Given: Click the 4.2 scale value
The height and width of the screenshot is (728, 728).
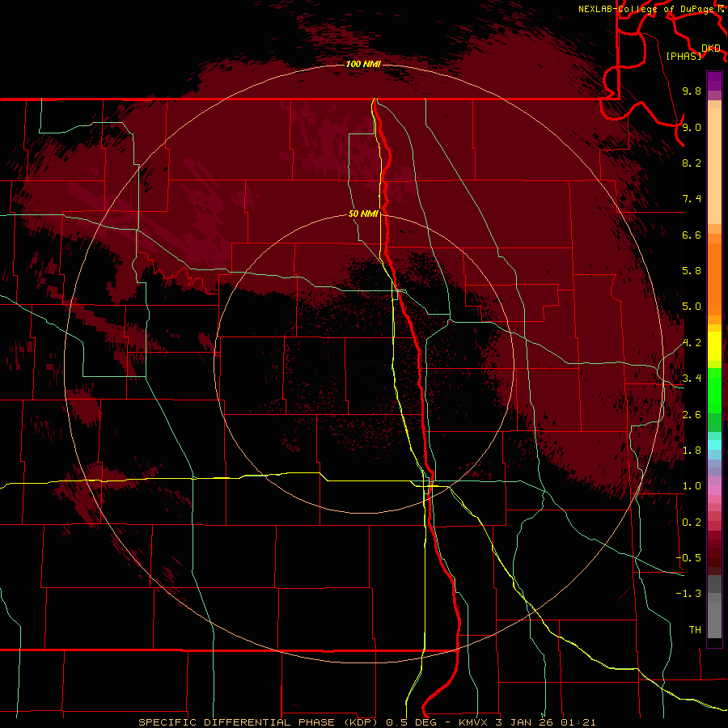Looking at the screenshot, I should click(692, 343).
